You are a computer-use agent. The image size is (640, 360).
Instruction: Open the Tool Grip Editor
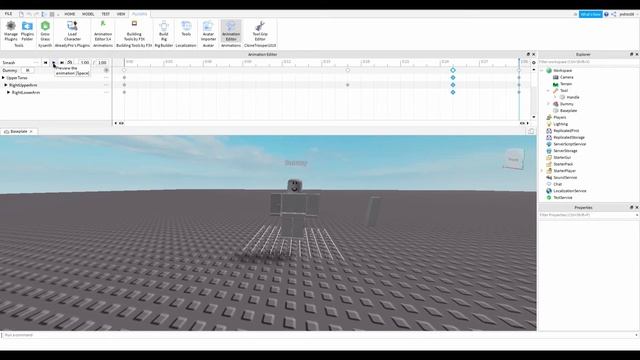click(x=260, y=31)
